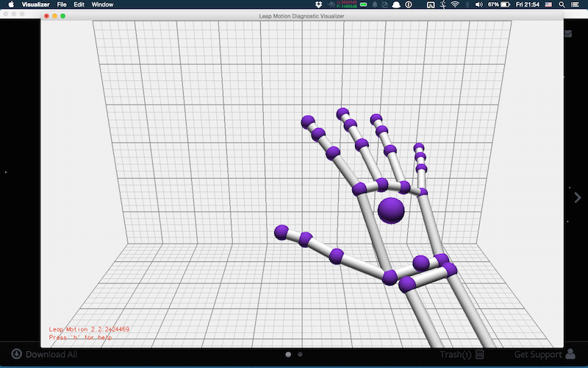The image size is (588, 368).
Task: Maximize the Visualizer with green button
Action: click(x=63, y=15)
